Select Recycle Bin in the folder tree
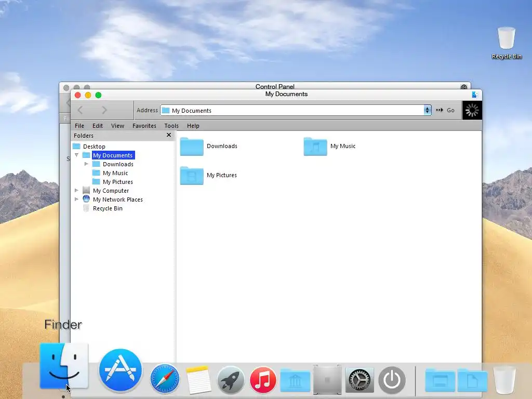Screen dimensions: 532x399 (108, 208)
